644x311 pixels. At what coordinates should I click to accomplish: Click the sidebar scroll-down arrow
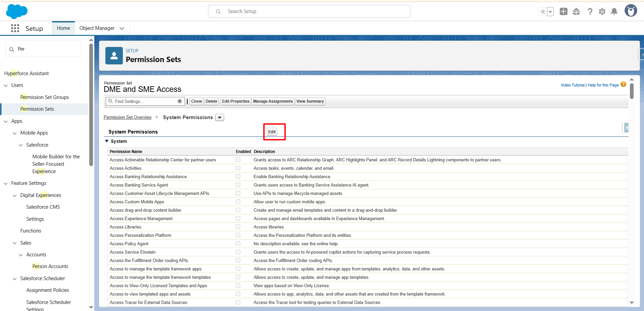pos(91,307)
